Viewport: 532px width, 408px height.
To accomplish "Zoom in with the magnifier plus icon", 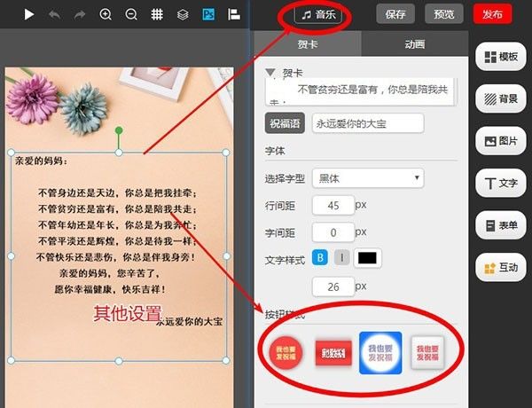I will pyautogui.click(x=106, y=14).
